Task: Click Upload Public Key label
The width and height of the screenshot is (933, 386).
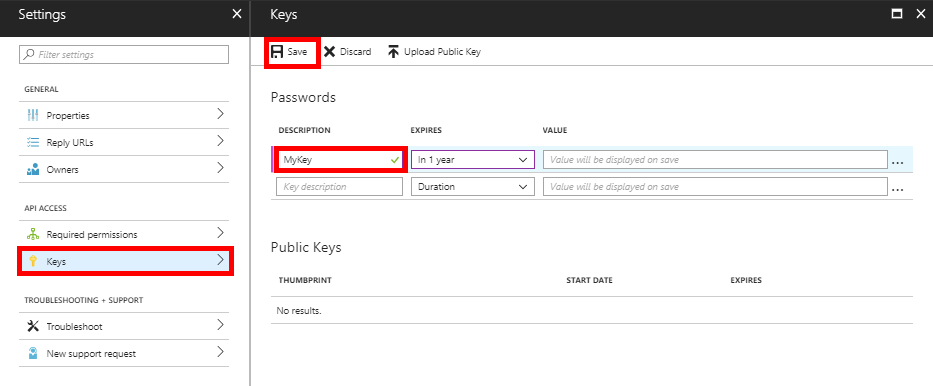Action: coord(442,52)
